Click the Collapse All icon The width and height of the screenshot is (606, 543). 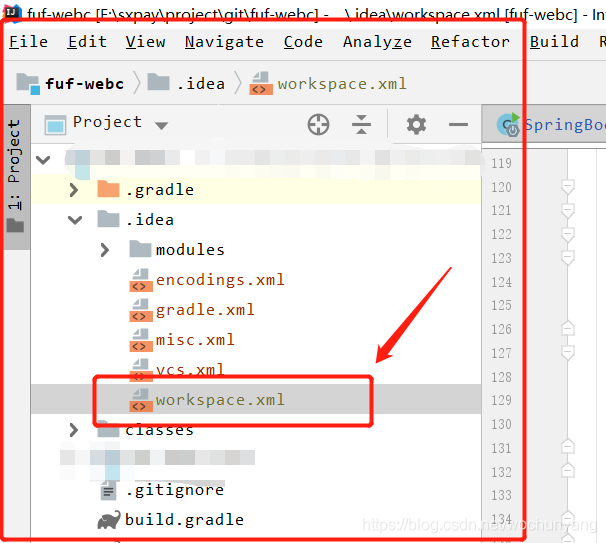[361, 124]
